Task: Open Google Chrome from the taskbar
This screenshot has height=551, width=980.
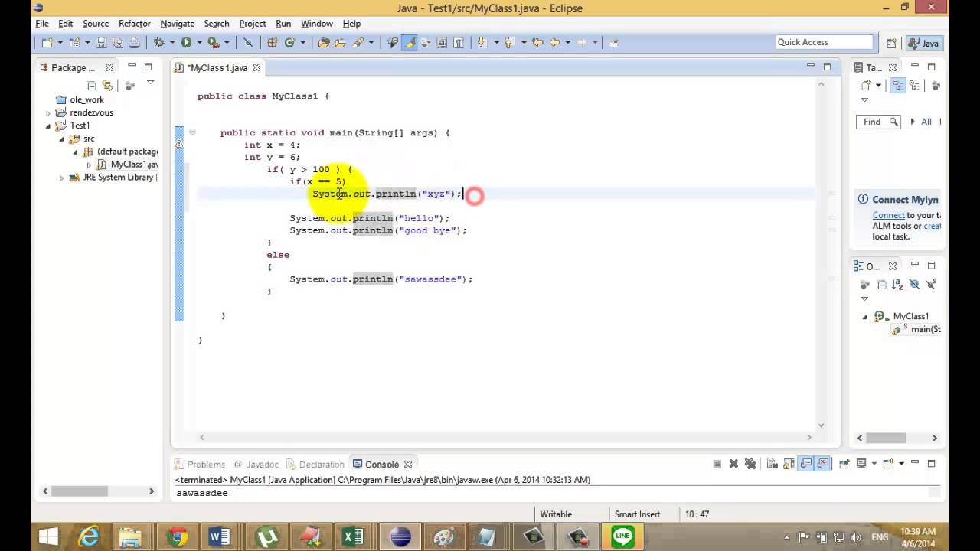Action: pos(178,537)
